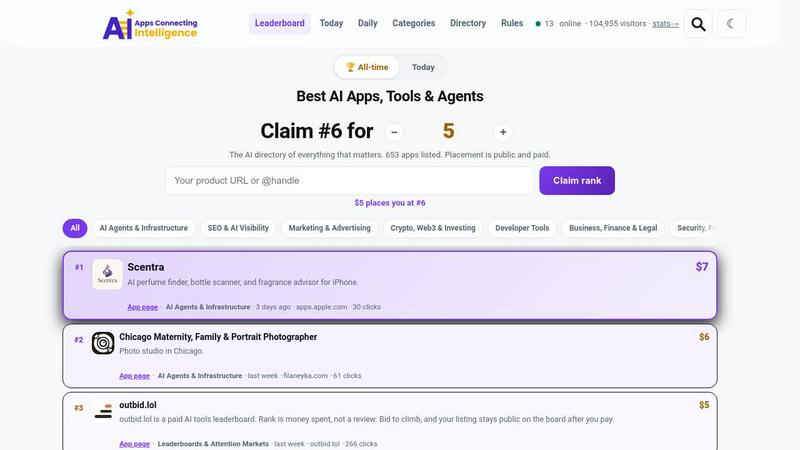Click the Scentra app icon
The width and height of the screenshot is (800, 450).
107,274
